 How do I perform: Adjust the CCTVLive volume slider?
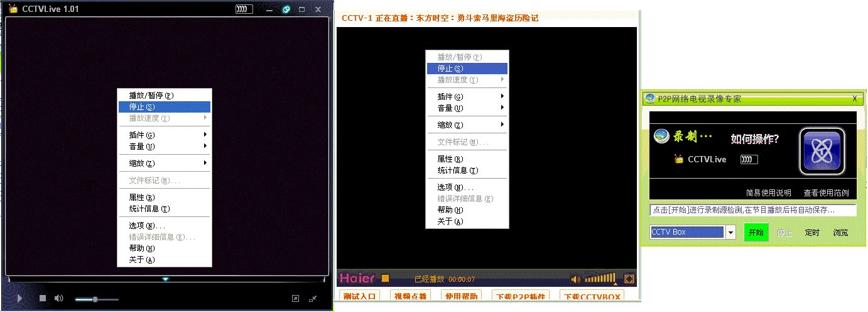[96, 299]
